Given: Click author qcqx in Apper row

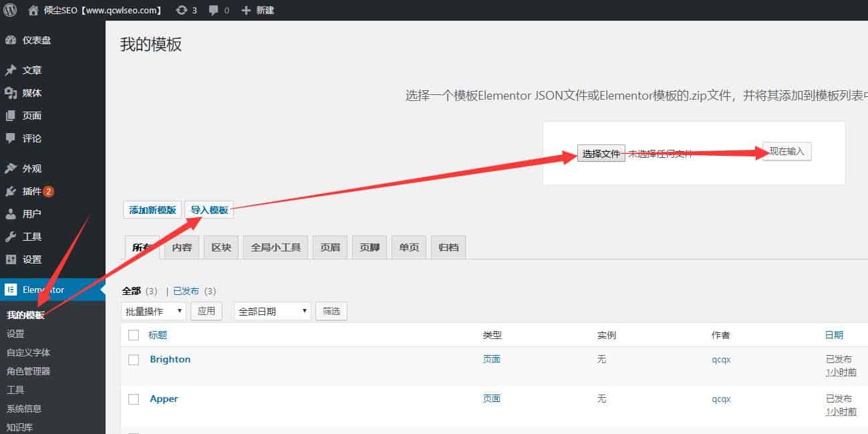Looking at the screenshot, I should click(721, 399).
